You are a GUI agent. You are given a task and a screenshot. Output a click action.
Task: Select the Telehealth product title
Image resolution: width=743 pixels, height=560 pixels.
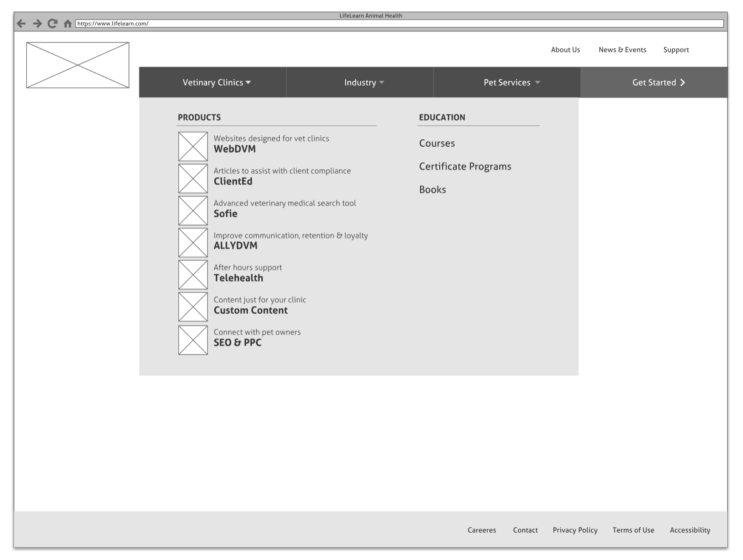pos(239,278)
